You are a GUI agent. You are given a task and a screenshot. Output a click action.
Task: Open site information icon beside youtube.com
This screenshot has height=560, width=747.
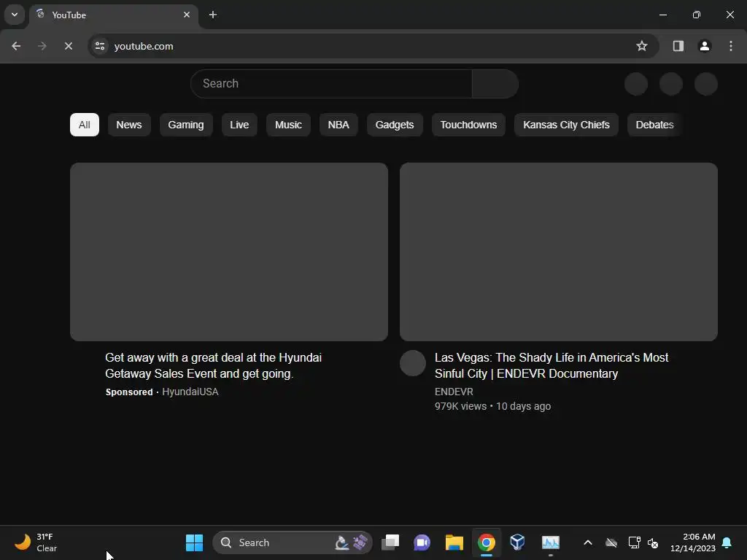[100, 46]
